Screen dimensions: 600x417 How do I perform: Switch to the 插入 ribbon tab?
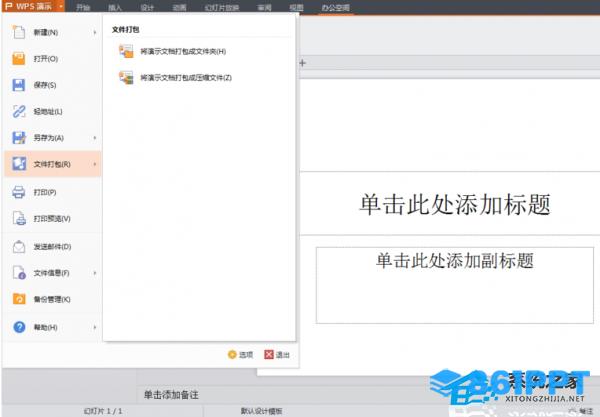tap(115, 7)
